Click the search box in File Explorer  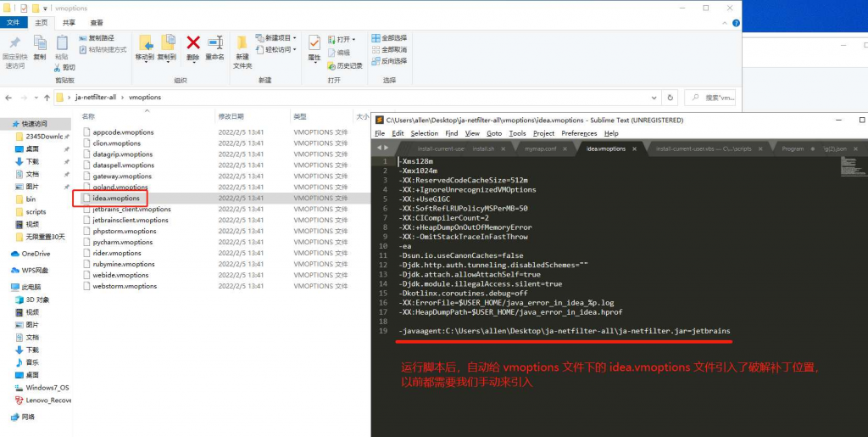(x=712, y=98)
